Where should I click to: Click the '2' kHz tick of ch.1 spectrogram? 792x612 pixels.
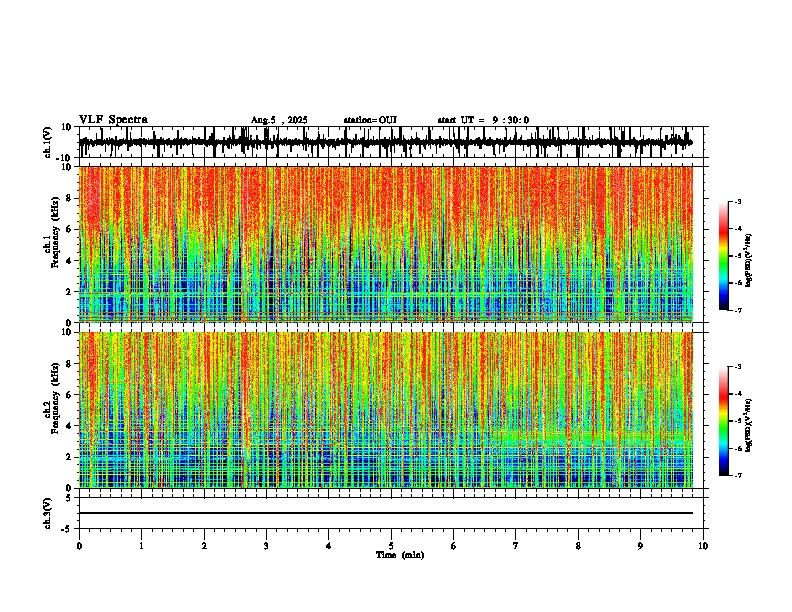pyautogui.click(x=70, y=291)
